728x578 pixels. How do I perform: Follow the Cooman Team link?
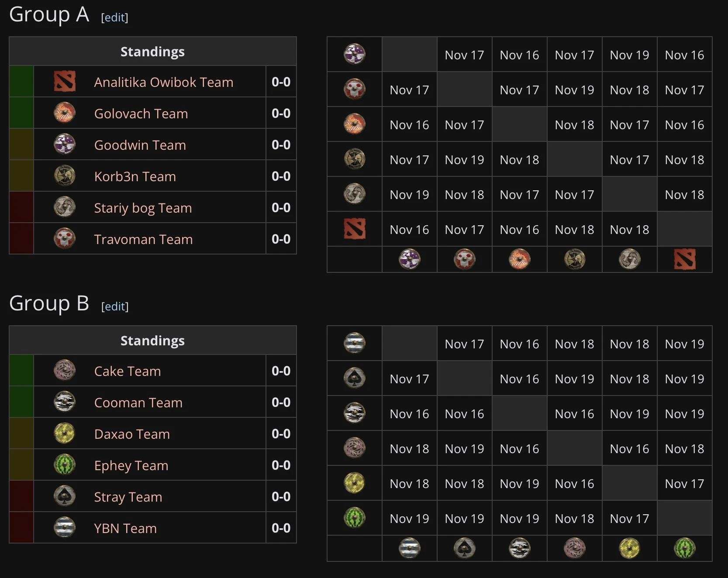click(138, 403)
